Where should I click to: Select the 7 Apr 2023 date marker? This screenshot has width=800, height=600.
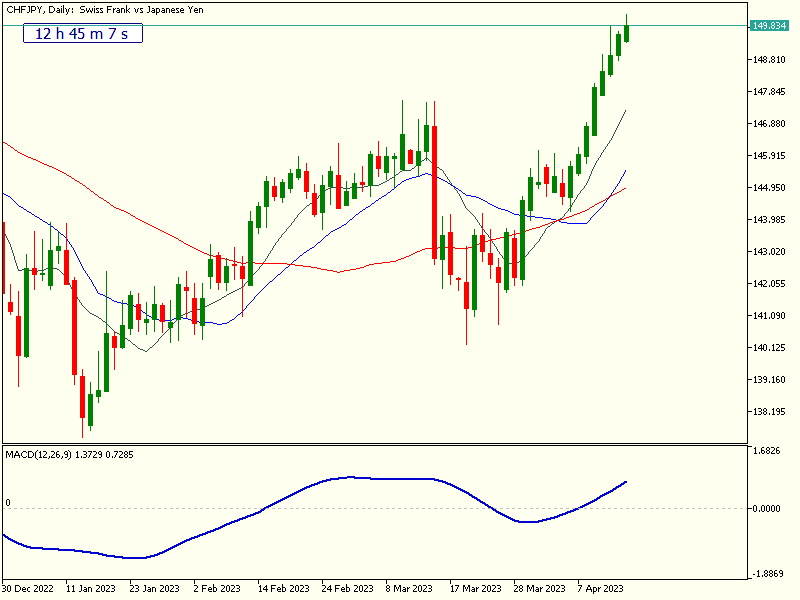coord(600,589)
